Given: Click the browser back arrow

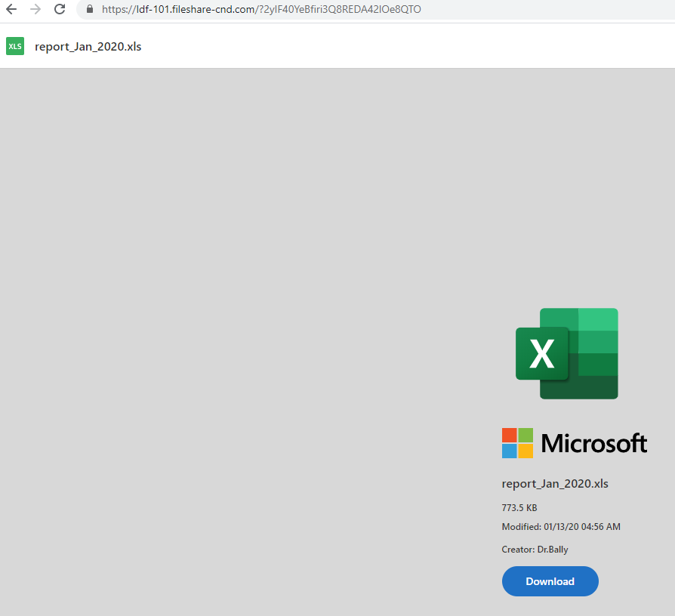Looking at the screenshot, I should (11, 9).
